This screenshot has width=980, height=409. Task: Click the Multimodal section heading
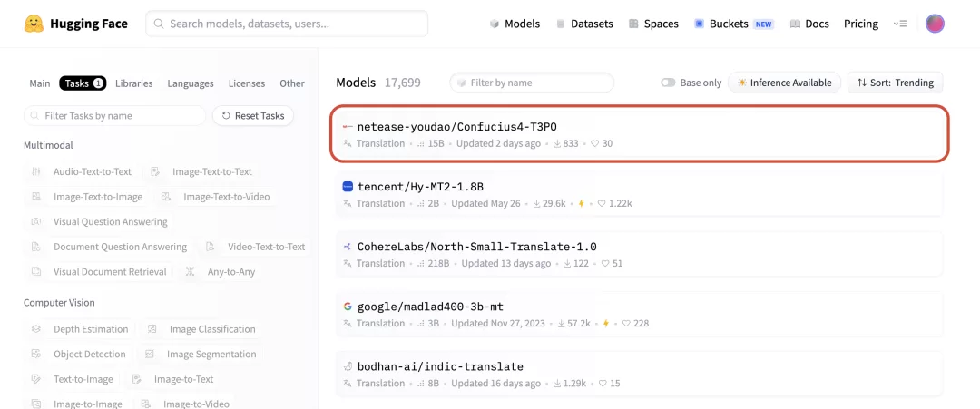(48, 145)
